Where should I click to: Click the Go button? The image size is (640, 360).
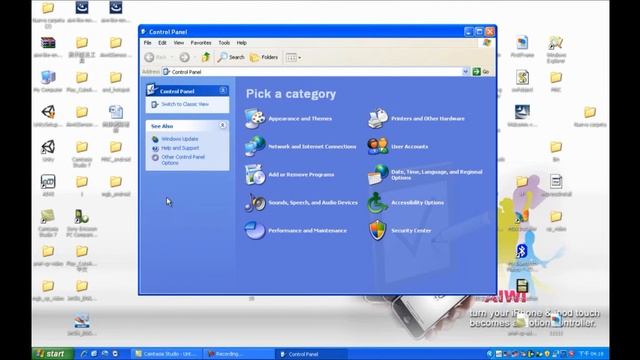481,72
